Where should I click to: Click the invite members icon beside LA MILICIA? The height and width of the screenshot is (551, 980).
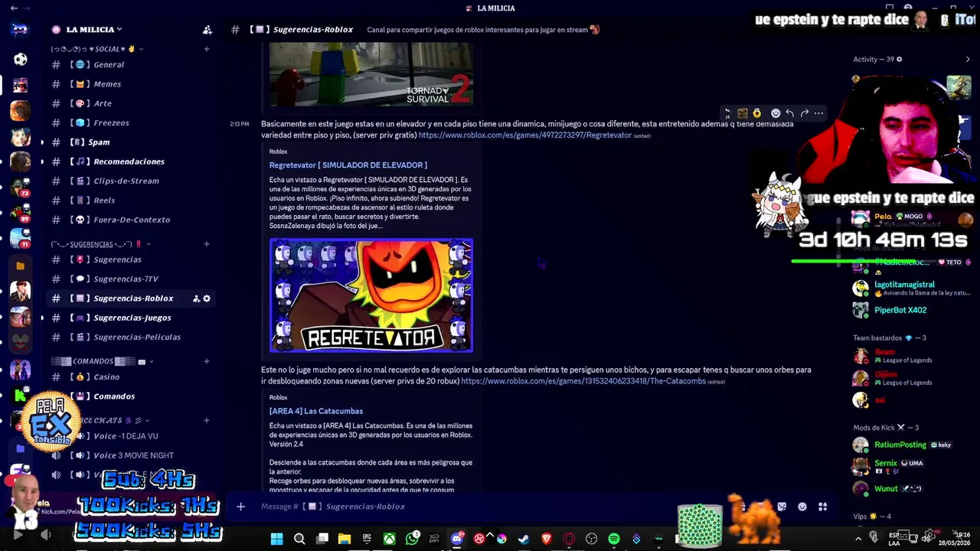[207, 30]
